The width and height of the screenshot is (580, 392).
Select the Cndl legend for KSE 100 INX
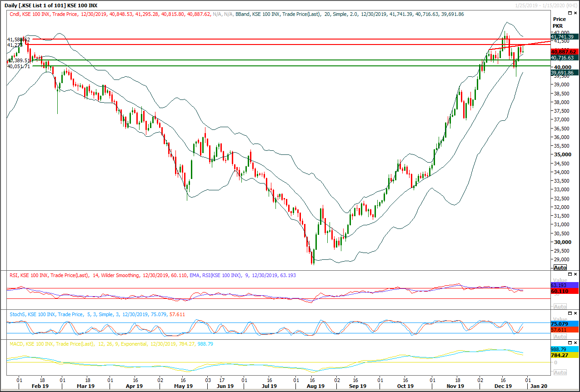pos(14,14)
